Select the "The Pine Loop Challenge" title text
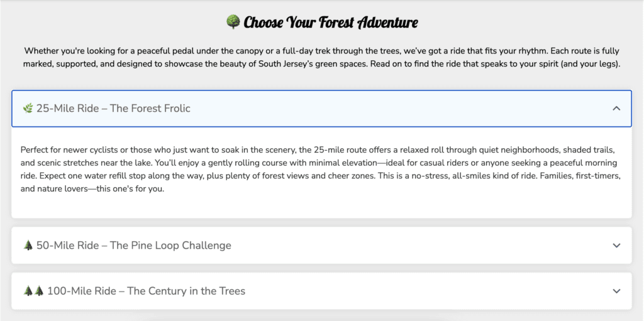 (170, 246)
